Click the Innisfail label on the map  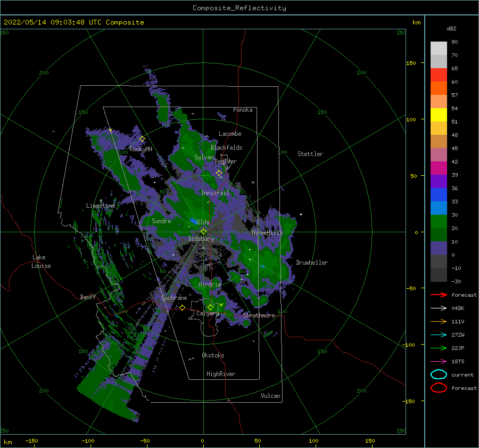215,193
